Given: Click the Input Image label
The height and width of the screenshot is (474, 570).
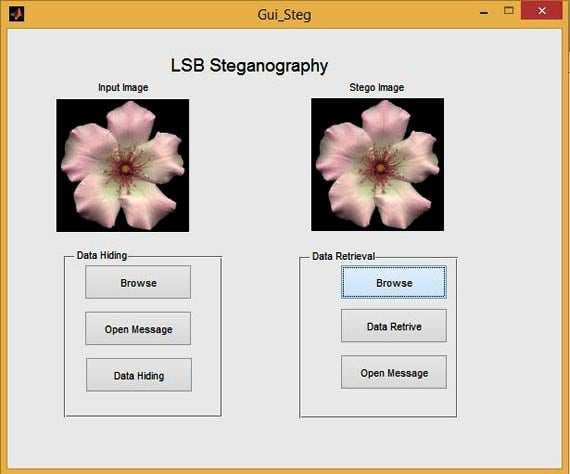Looking at the screenshot, I should point(123,87).
